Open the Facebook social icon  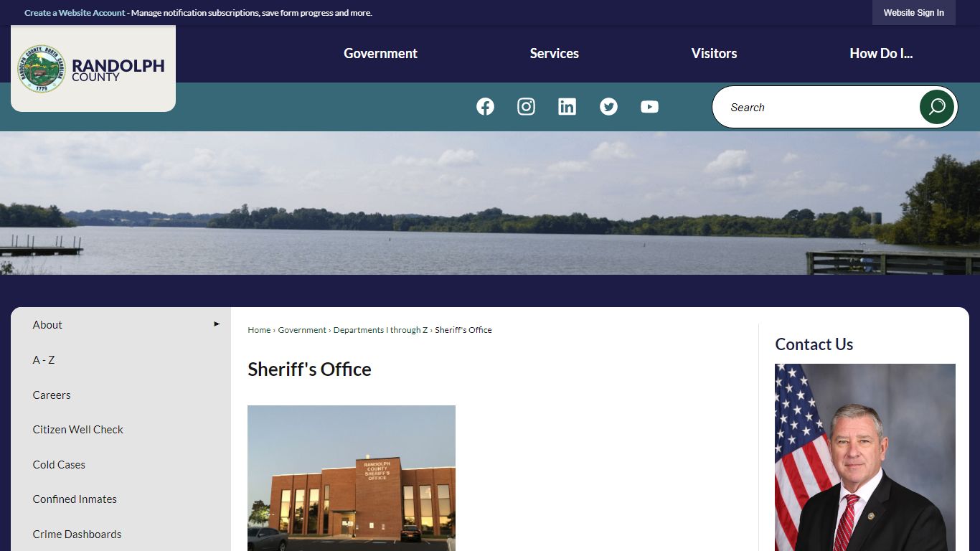click(x=485, y=107)
